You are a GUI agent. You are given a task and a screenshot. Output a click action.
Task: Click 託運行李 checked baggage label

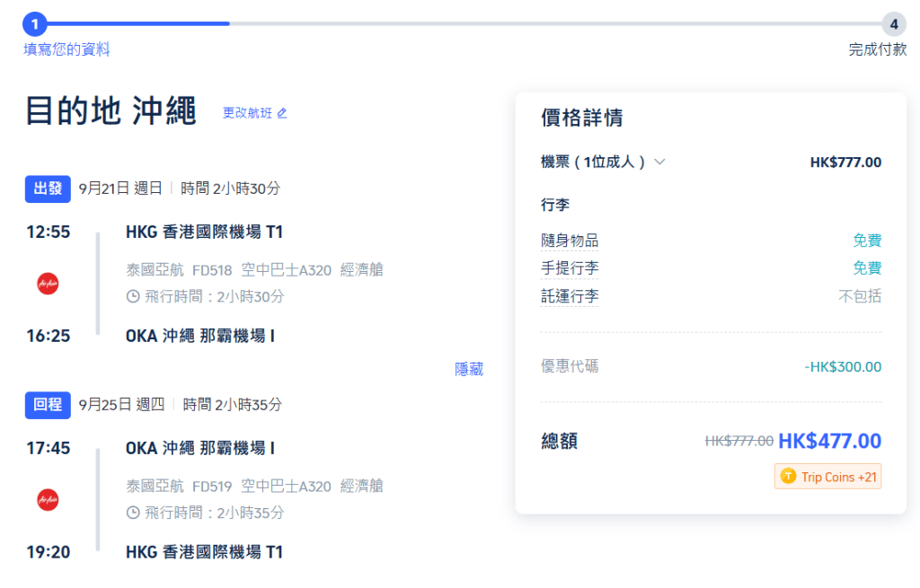coord(570,296)
